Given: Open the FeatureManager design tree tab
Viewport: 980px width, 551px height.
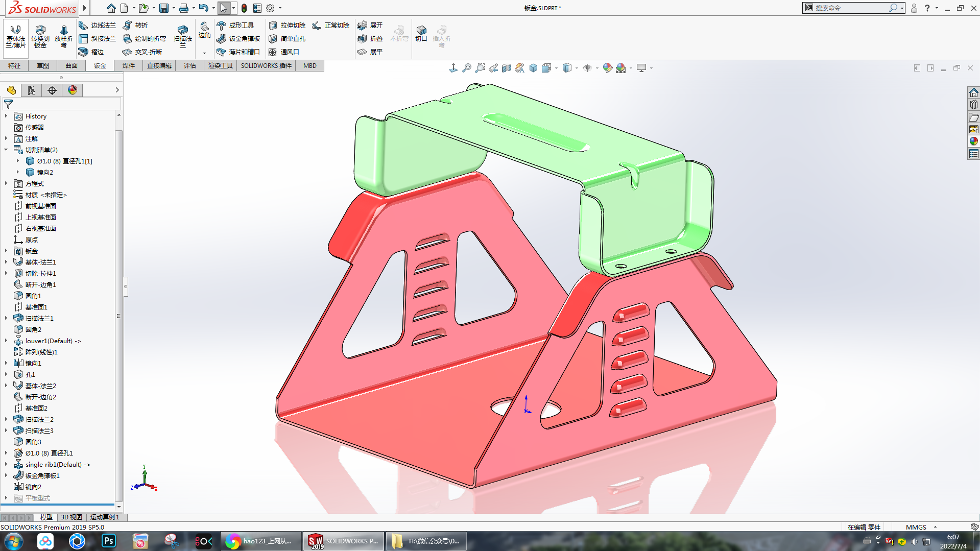Looking at the screenshot, I should (11, 90).
